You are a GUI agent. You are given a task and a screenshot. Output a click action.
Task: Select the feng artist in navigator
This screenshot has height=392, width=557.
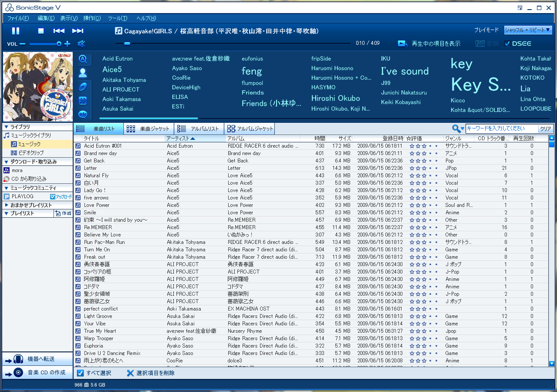[252, 71]
